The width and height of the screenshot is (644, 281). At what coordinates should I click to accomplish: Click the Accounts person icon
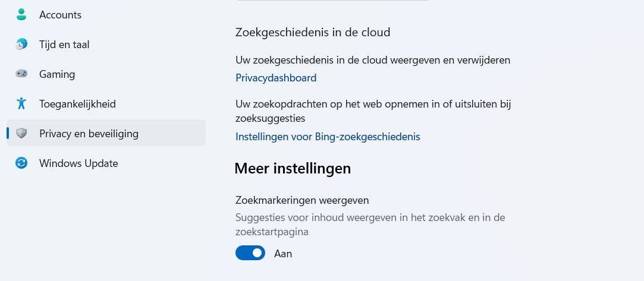pyautogui.click(x=22, y=15)
